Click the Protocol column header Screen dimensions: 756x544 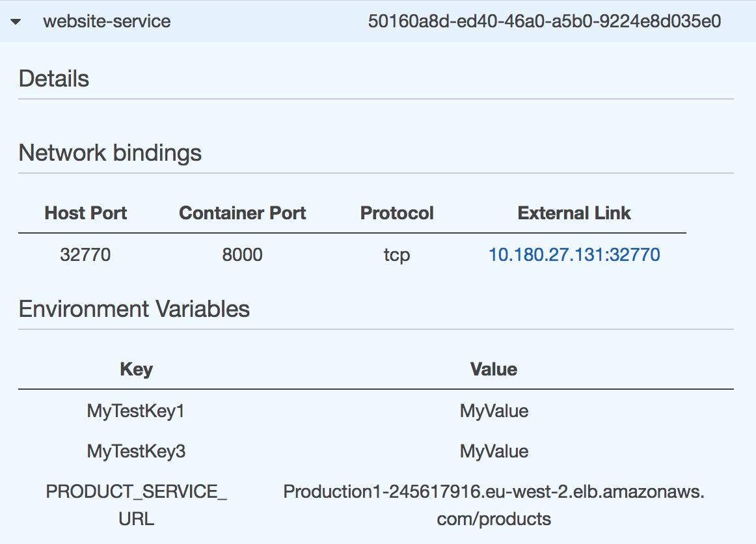tap(397, 213)
